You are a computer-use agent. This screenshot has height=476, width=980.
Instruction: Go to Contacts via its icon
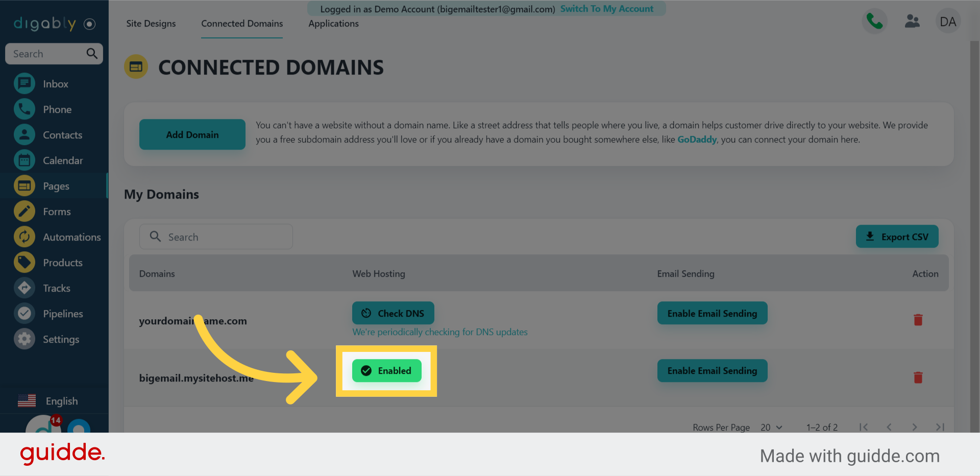tap(24, 135)
